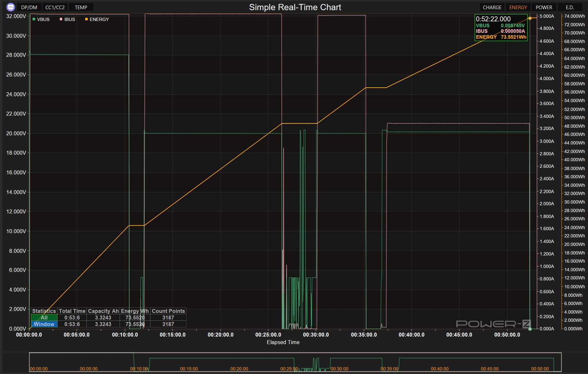The width and height of the screenshot is (588, 374).
Task: Click the pink square beside IBUS legend
Action: coord(61,19)
